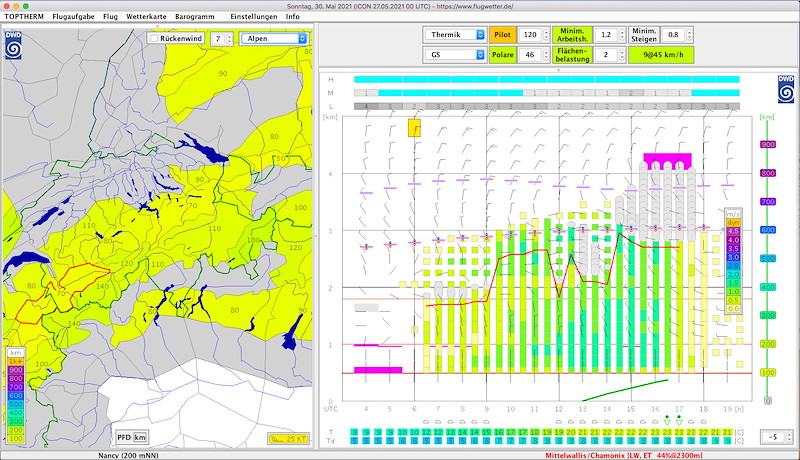Image resolution: width=800 pixels, height=460 pixels.
Task: Click the Minim. Arbeitsh. button
Action: (572, 35)
